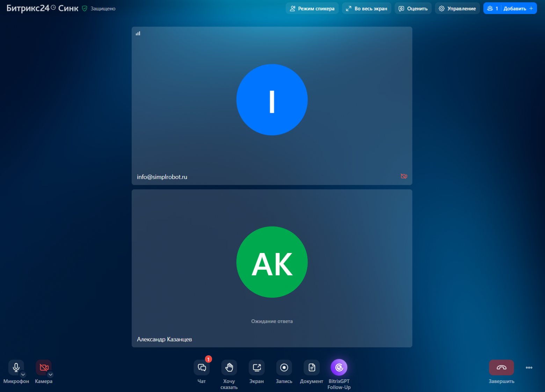Switch to Режим спикера layout
Screen dimensions: 545x392
[312, 8]
